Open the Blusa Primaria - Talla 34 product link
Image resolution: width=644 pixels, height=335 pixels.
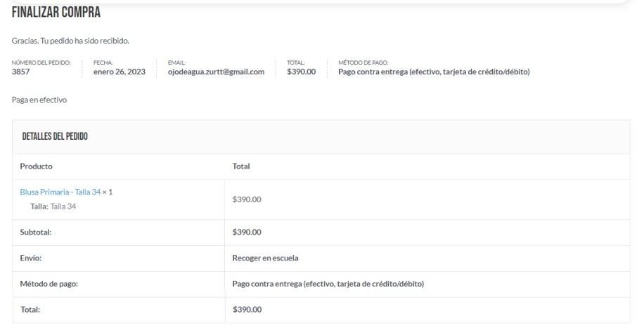[x=60, y=192]
